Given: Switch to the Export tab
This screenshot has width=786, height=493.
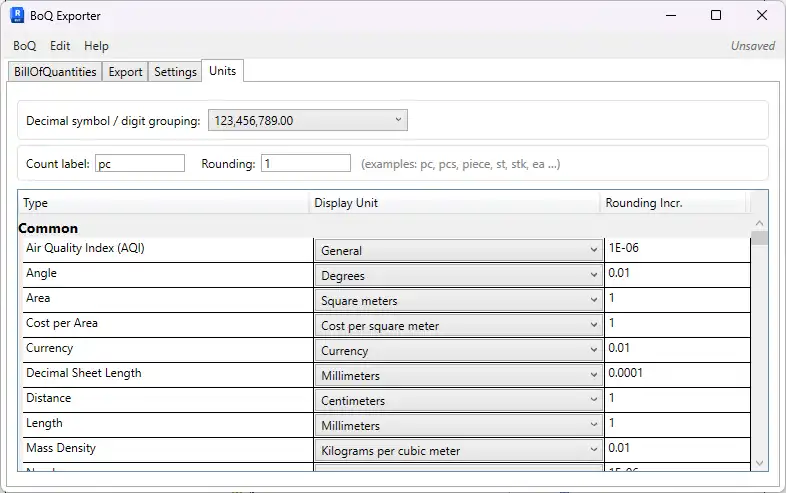Looking at the screenshot, I should point(125,72).
